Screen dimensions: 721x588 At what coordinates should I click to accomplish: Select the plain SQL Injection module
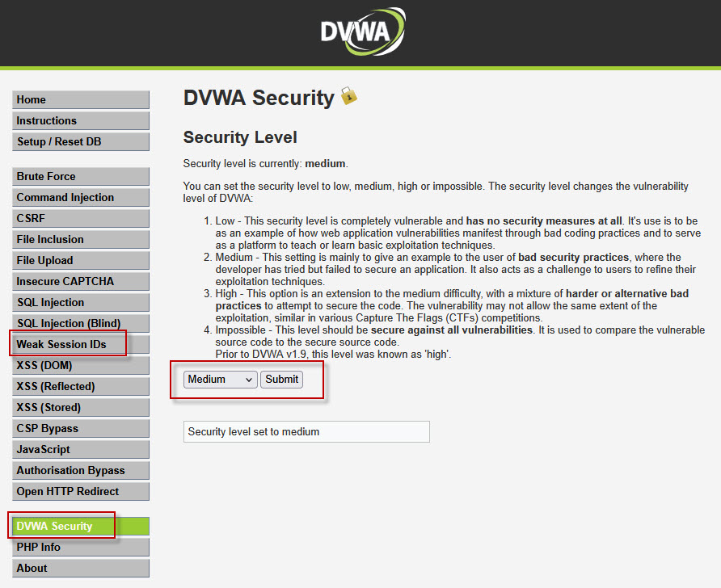[x=81, y=302]
